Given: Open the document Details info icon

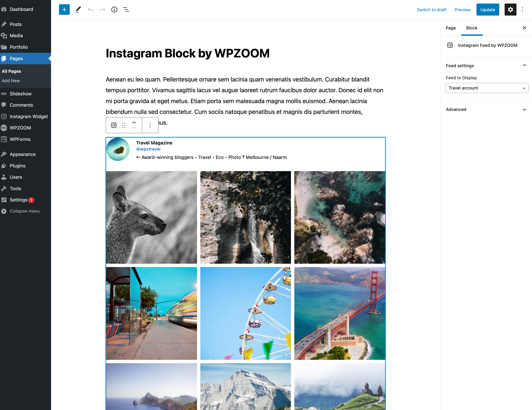Looking at the screenshot, I should (114, 9).
